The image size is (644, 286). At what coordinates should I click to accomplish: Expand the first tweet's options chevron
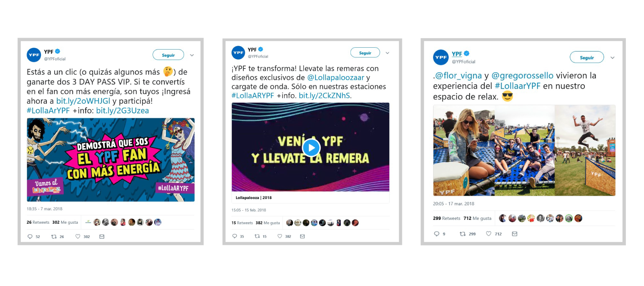tap(192, 55)
